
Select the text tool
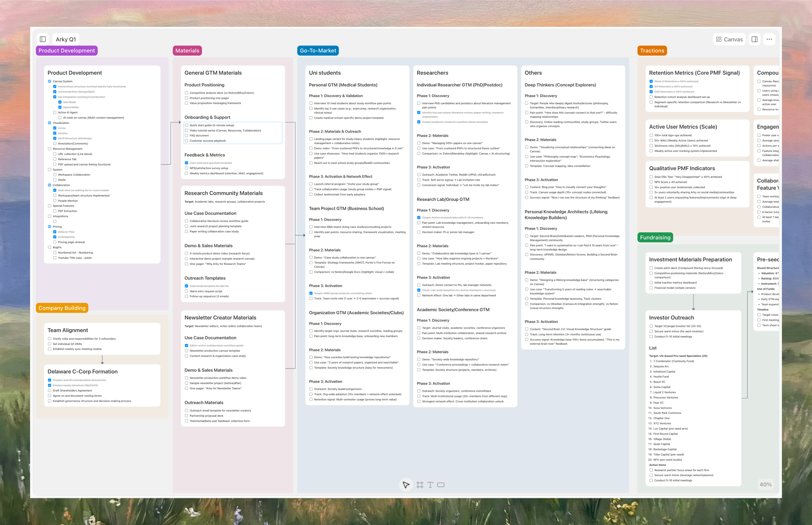[x=430, y=485]
